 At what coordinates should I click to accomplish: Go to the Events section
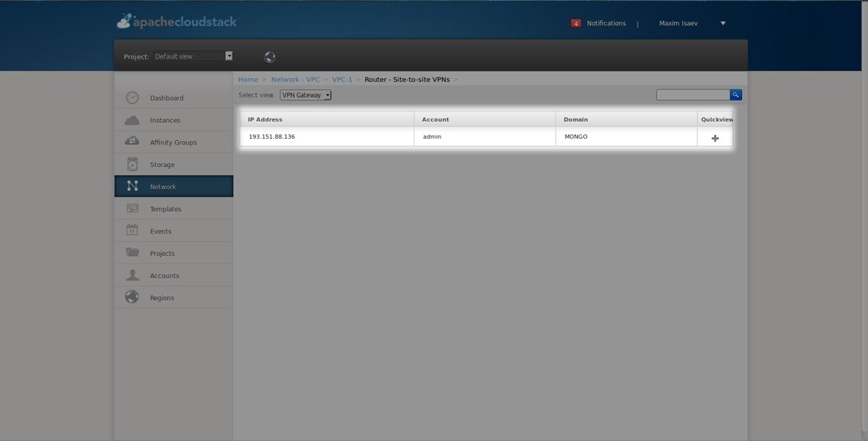click(174, 231)
